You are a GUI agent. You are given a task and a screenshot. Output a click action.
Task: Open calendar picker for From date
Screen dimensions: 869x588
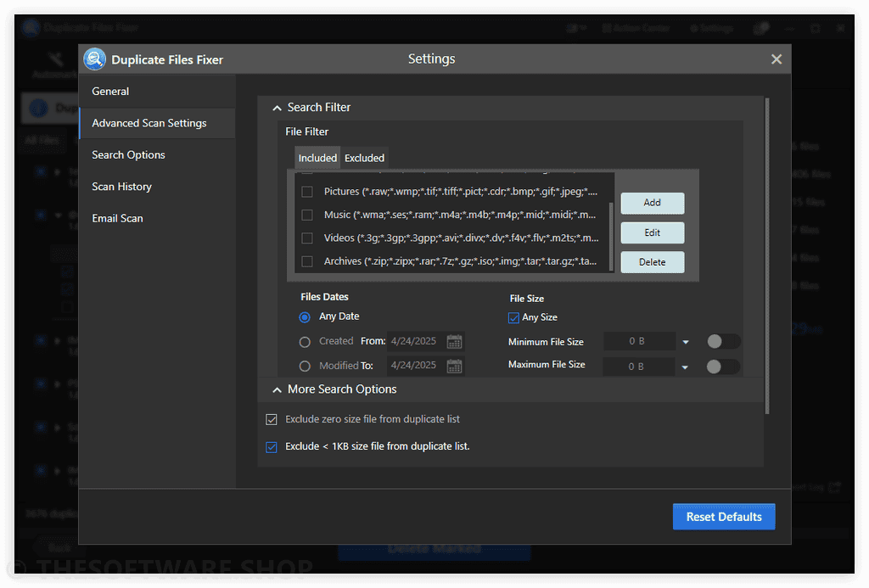click(455, 341)
